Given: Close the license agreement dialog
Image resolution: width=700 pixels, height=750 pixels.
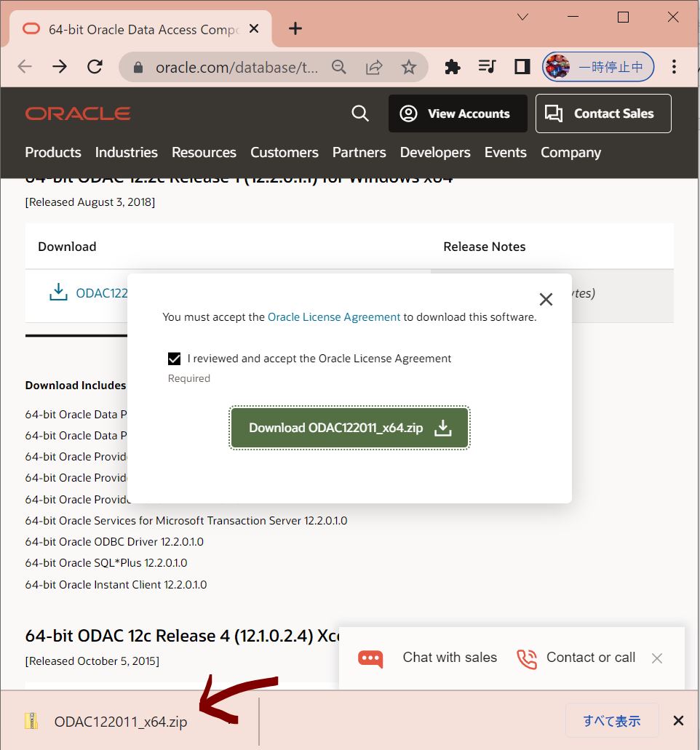Looking at the screenshot, I should [x=546, y=299].
